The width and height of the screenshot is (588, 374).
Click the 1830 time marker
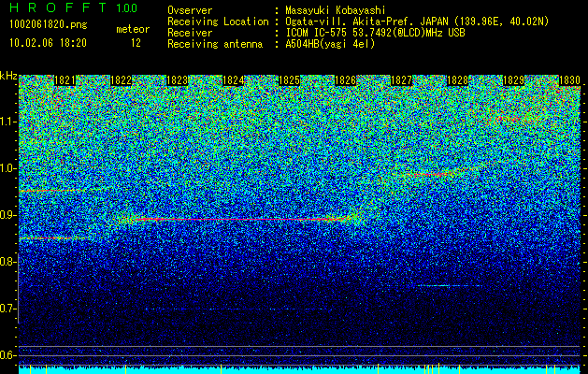569,80
